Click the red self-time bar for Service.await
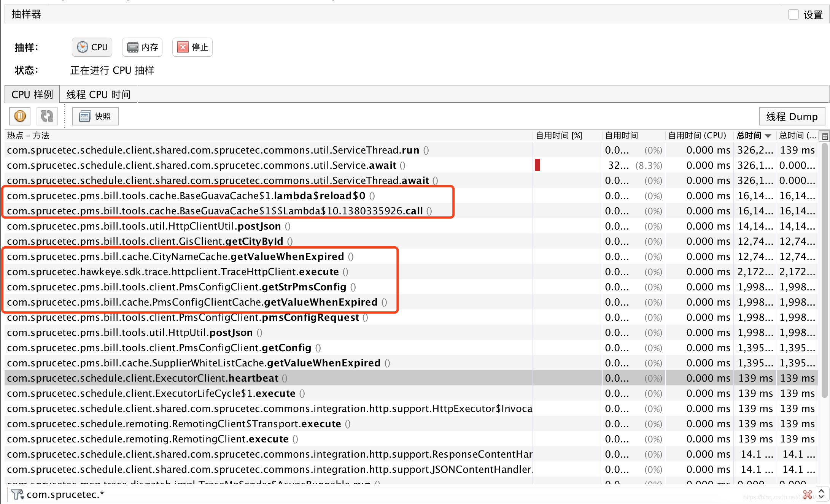830x504 pixels. pos(537,165)
